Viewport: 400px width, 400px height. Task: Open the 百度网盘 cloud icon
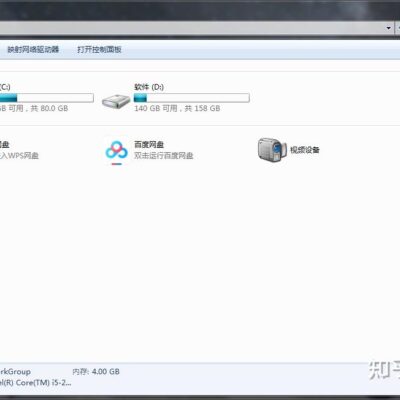pyautogui.click(x=116, y=152)
